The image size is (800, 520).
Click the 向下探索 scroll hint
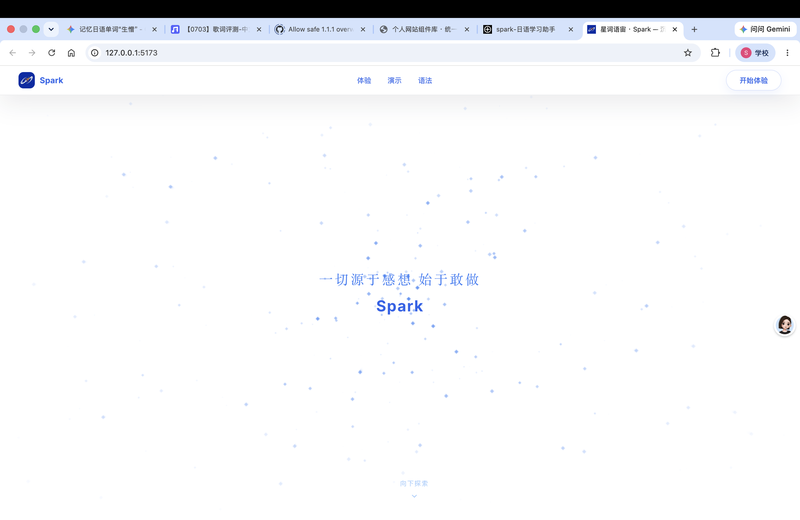pos(414,483)
